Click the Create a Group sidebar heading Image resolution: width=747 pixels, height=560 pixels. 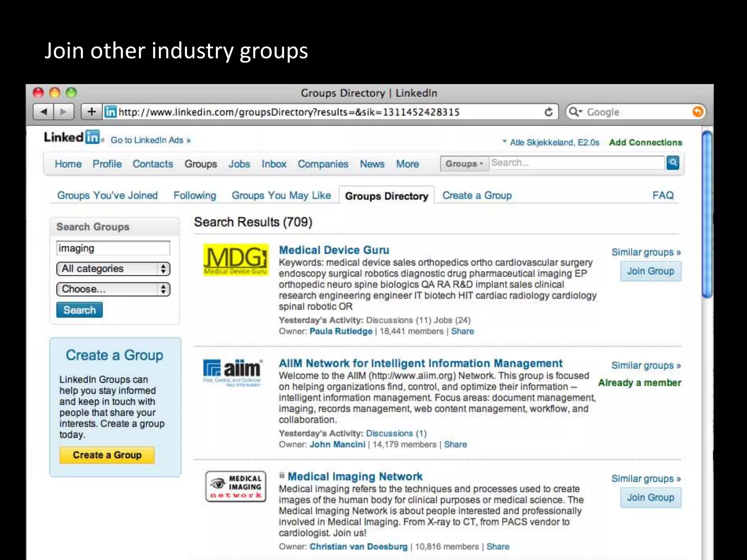(x=115, y=355)
